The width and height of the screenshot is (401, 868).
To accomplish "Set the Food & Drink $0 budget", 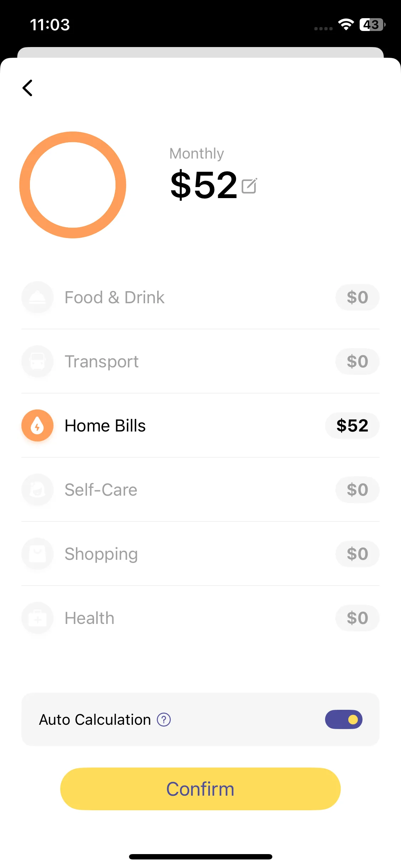I will pyautogui.click(x=357, y=297).
